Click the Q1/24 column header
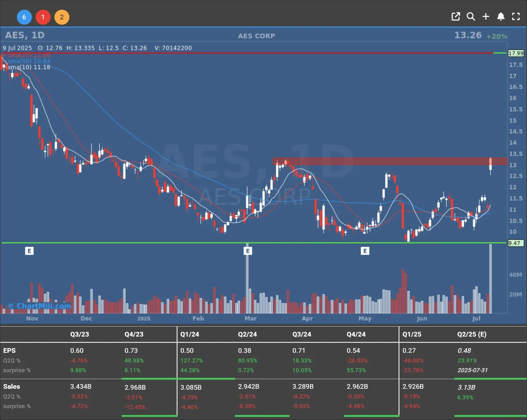This screenshot has width=527, height=420. coord(190,334)
